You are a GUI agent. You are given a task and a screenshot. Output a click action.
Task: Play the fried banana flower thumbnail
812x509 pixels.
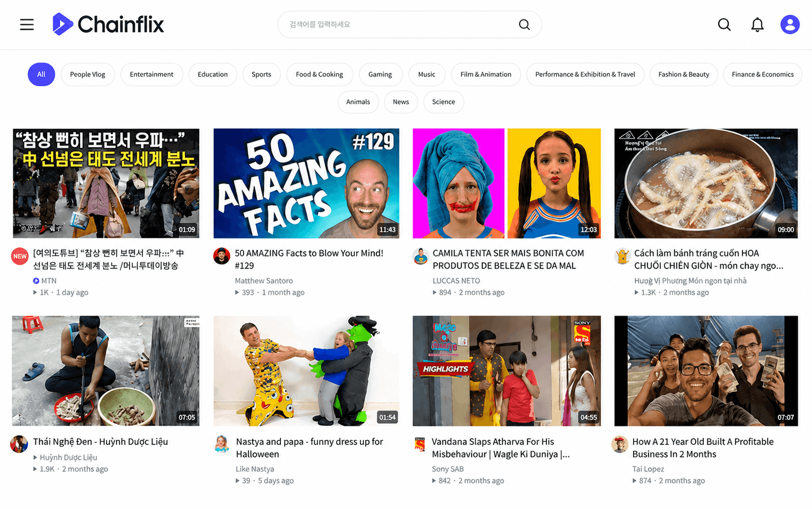click(706, 183)
